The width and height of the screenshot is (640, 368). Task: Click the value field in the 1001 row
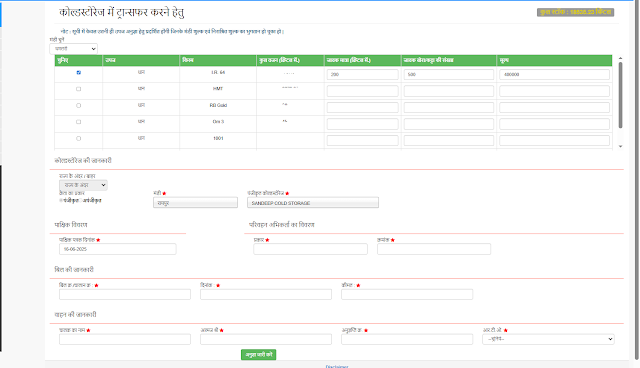(x=554, y=140)
